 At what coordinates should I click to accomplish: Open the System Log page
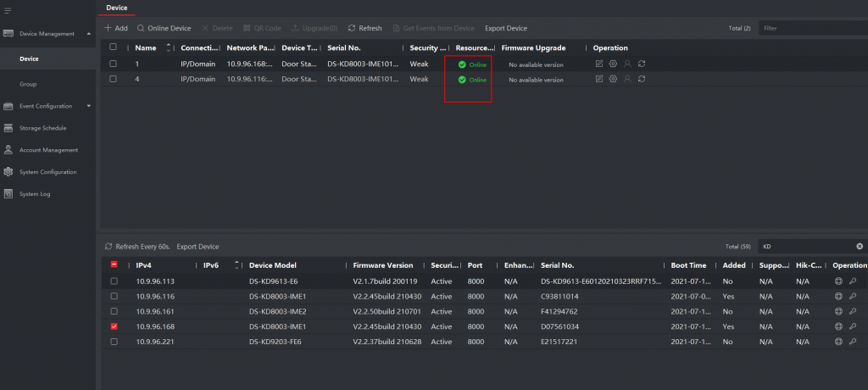[x=35, y=194]
